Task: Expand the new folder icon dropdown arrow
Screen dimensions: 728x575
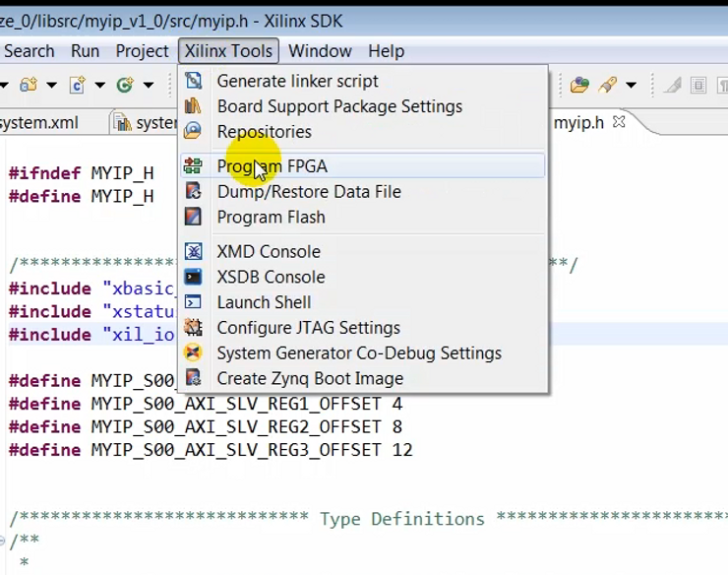Action: coord(51,85)
